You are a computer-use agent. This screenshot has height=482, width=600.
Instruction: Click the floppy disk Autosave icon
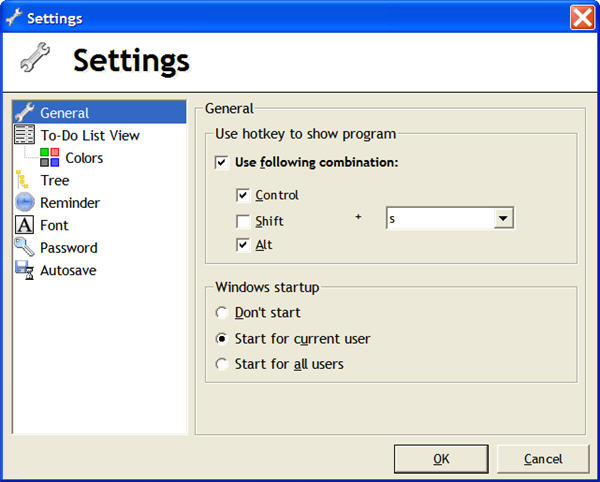(24, 270)
